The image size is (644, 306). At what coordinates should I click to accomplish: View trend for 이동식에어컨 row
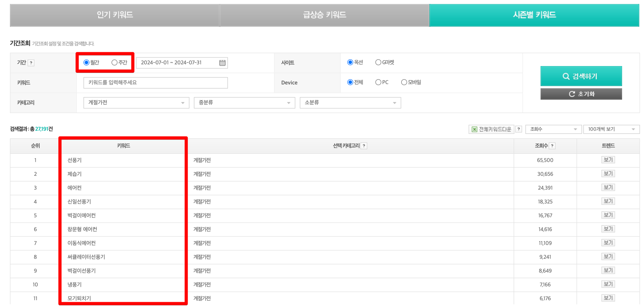[608, 243]
